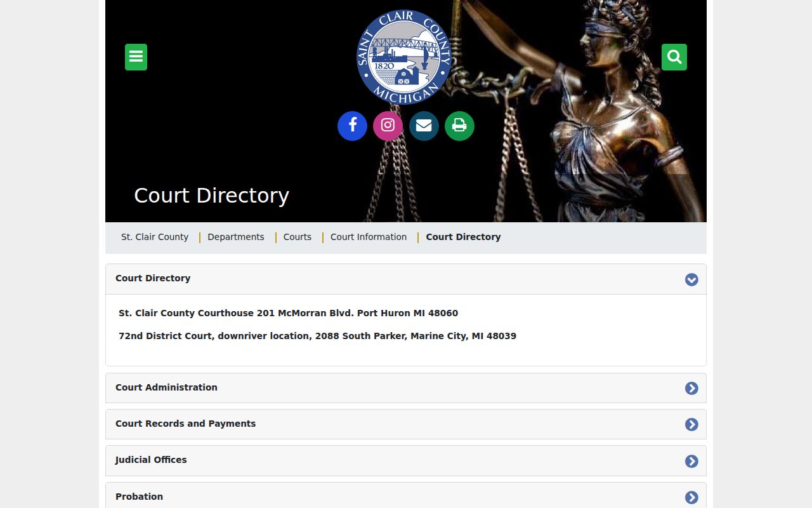Click Court Records and Payments title

pos(185,424)
